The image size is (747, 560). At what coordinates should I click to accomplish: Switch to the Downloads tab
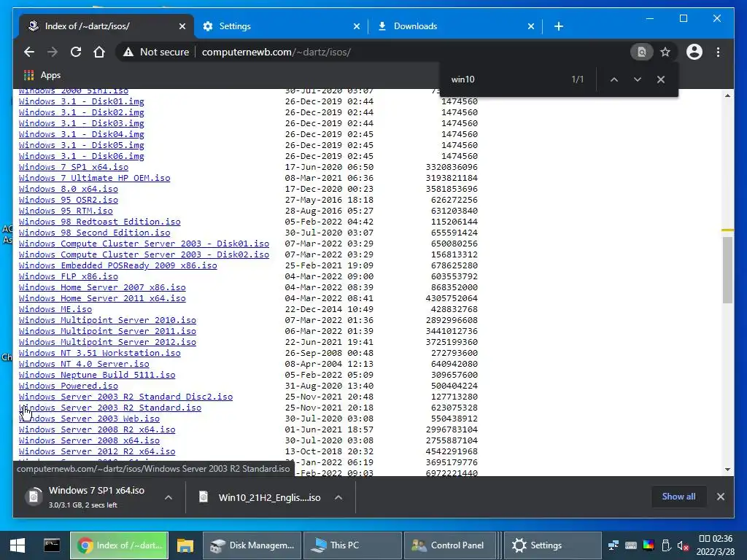[455, 26]
